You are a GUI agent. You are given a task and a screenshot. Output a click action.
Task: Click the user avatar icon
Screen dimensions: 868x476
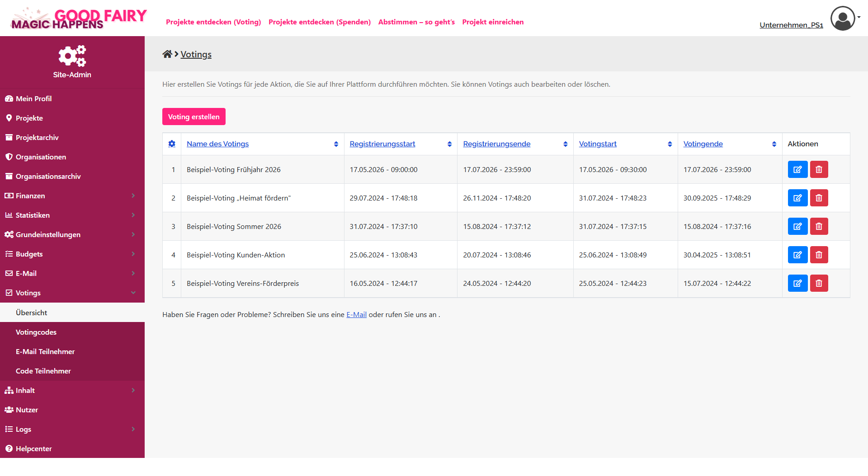[843, 19]
